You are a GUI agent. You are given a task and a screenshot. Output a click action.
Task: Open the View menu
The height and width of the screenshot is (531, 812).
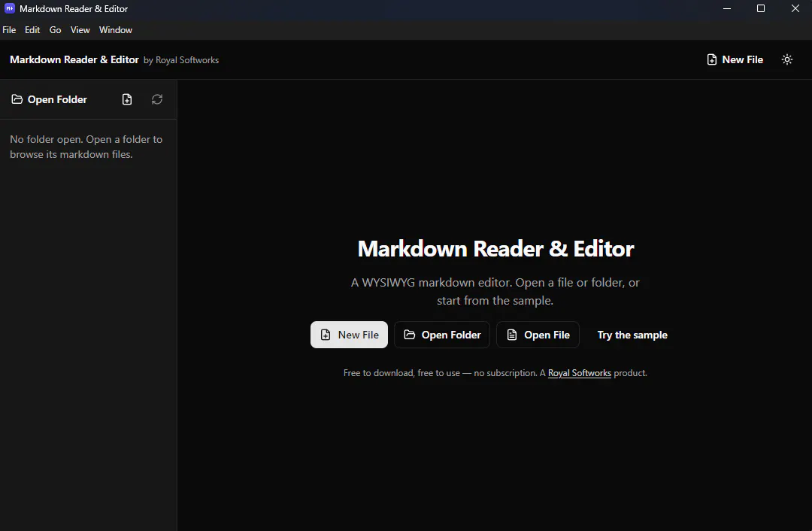(x=80, y=30)
